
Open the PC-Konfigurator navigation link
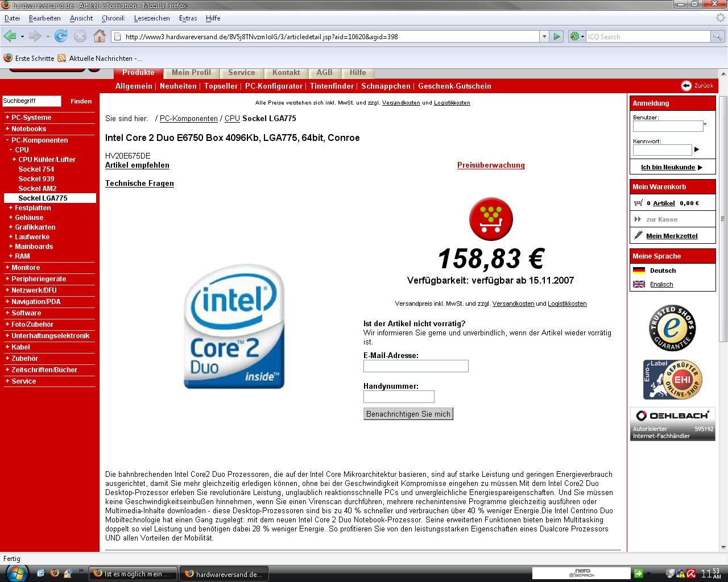[x=274, y=86]
